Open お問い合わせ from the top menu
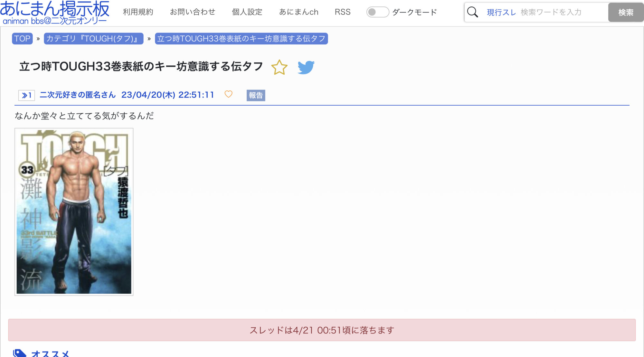644x357 pixels. pos(193,12)
